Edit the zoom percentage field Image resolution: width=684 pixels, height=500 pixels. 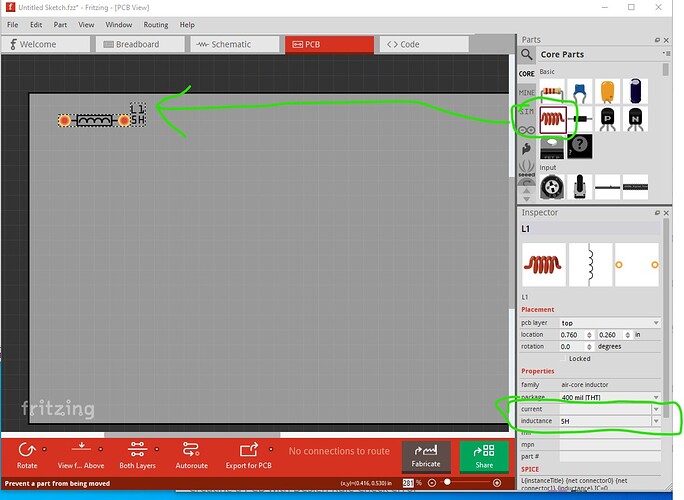(408, 483)
